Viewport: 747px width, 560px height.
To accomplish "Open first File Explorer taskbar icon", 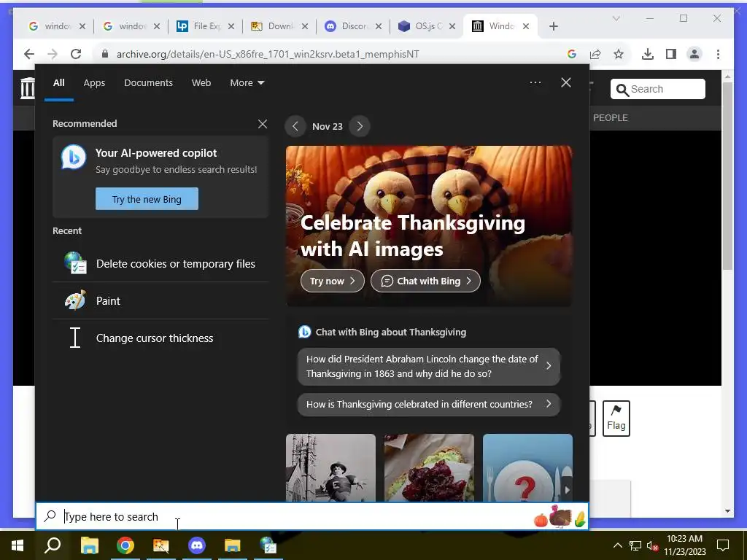I will [x=89, y=545].
